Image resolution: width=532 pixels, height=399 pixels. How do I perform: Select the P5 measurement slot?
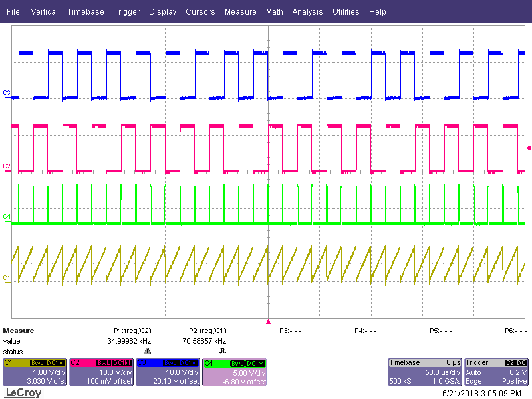tap(440, 331)
